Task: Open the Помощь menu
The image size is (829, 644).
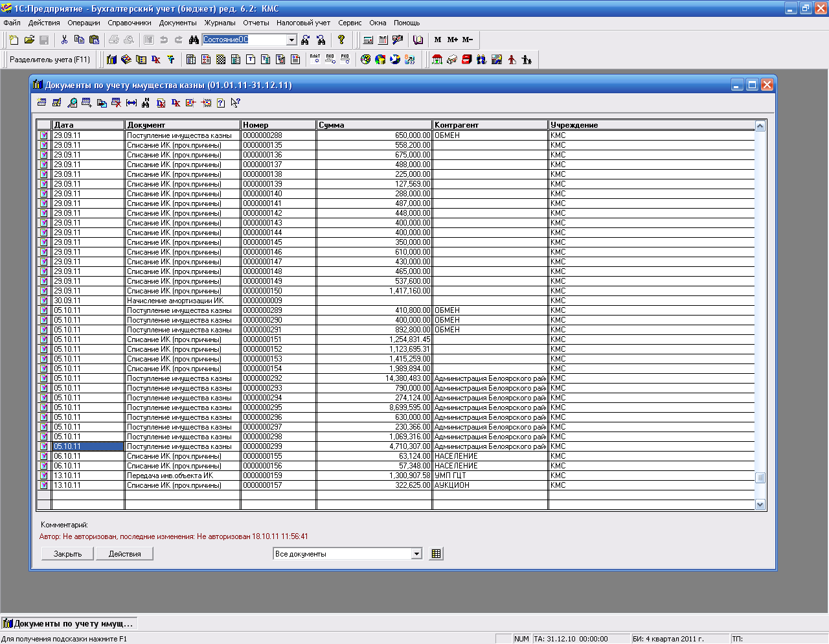Action: pyautogui.click(x=407, y=23)
